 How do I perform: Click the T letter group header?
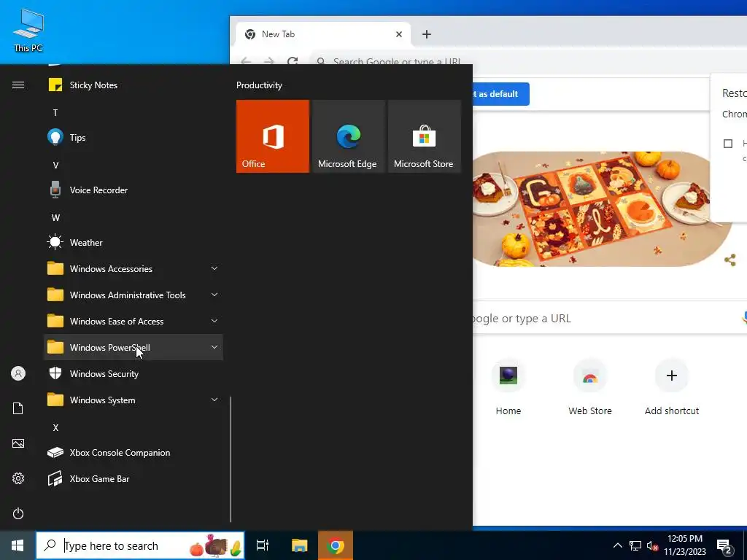coord(55,113)
